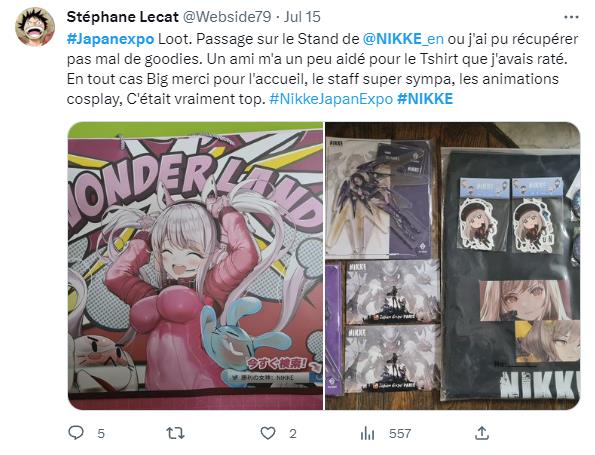The width and height of the screenshot is (595, 455).
Task: Share the tweet using the upload arrow icon
Action: tap(482, 433)
